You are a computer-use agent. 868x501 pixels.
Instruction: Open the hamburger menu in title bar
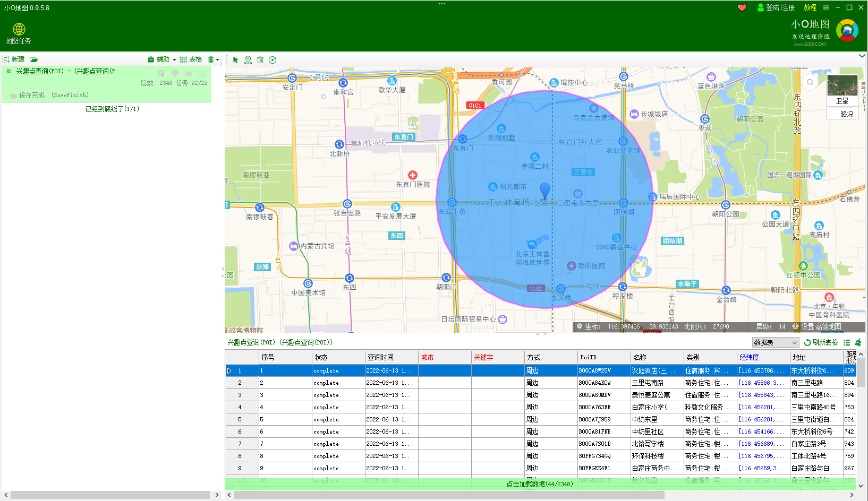pyautogui.click(x=826, y=7)
